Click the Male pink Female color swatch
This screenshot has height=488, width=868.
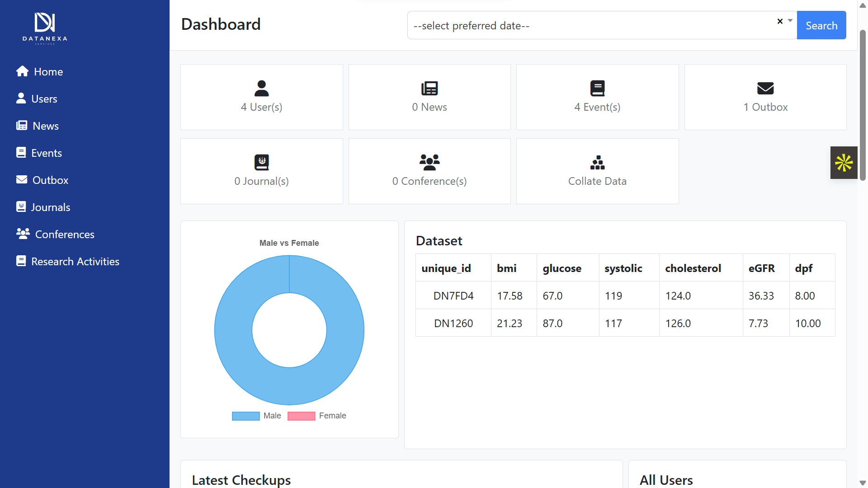pyautogui.click(x=302, y=416)
